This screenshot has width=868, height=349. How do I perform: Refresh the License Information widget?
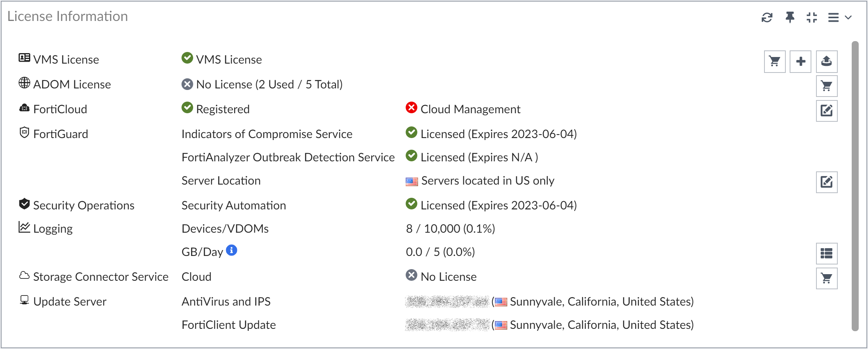point(767,17)
